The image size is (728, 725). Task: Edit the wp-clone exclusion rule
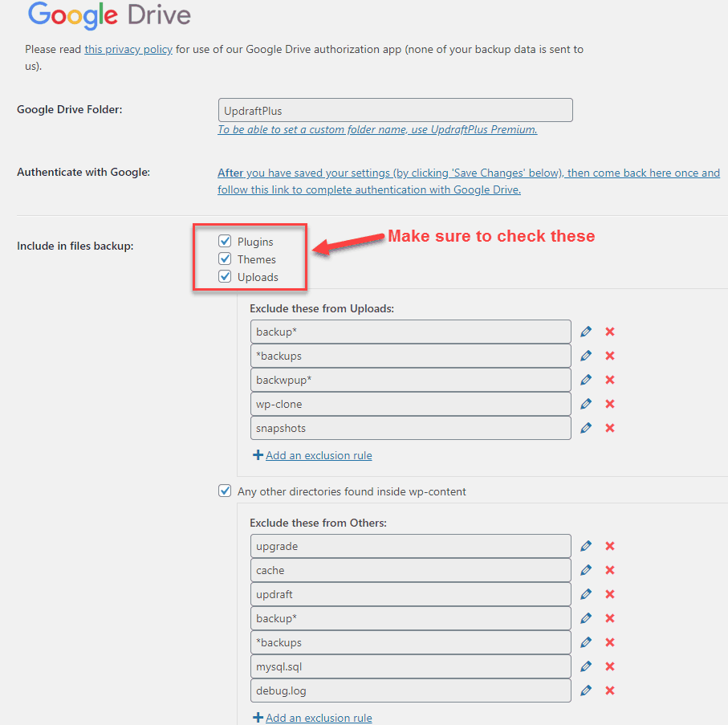coord(586,404)
